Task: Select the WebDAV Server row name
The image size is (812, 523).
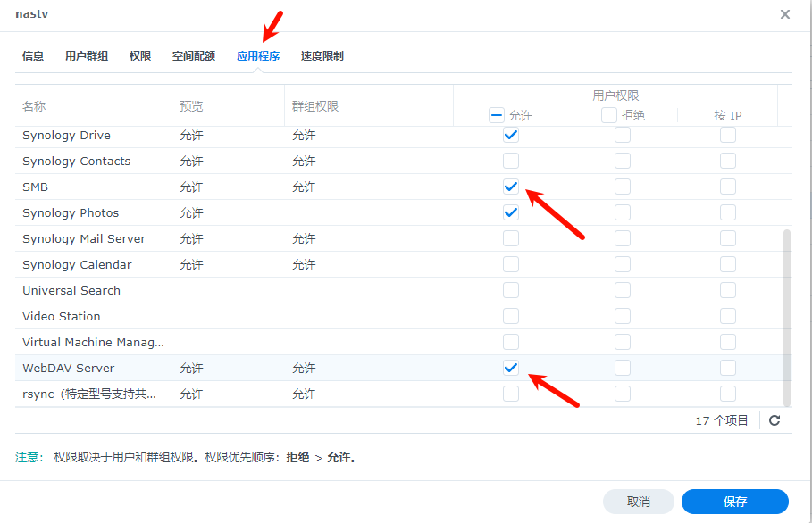Action: point(69,369)
